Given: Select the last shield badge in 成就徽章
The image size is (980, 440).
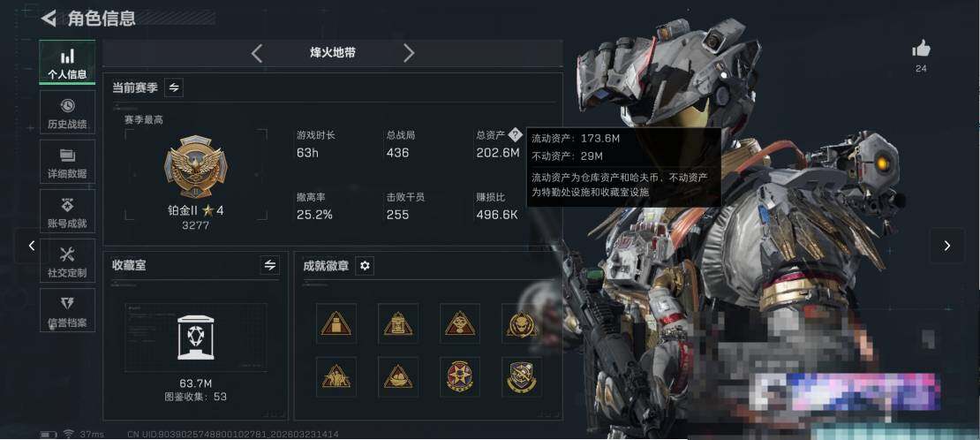Looking at the screenshot, I should 522,376.
